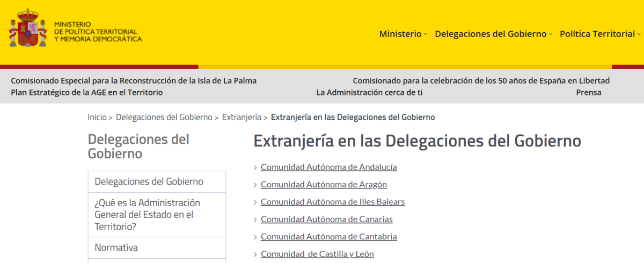Click the page heading Extranjería en las Delegaciones
The width and height of the screenshot is (644, 263).
pos(417,141)
